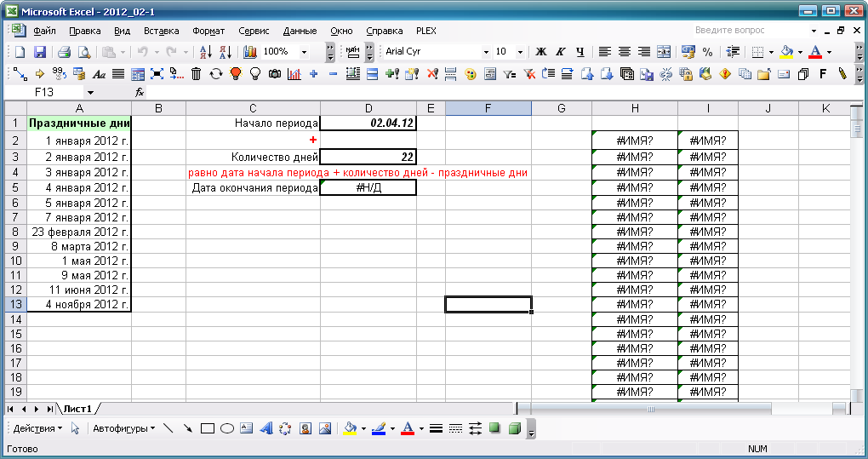868x459 pixels.
Task: Sort ascending А to Я
Action: pyautogui.click(x=205, y=52)
